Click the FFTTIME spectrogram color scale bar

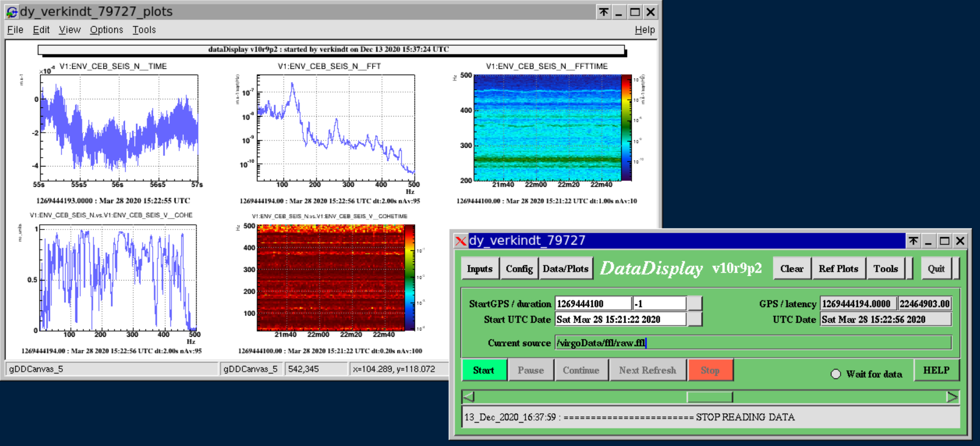[626, 128]
